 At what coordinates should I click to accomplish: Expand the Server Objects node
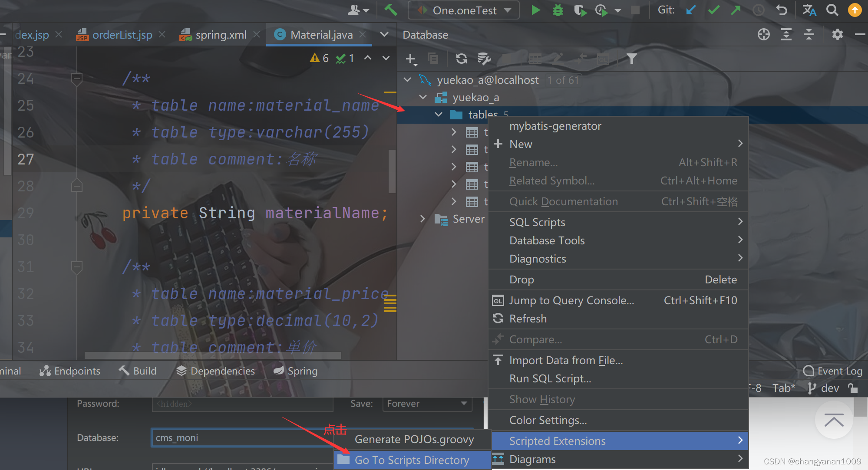(x=422, y=219)
